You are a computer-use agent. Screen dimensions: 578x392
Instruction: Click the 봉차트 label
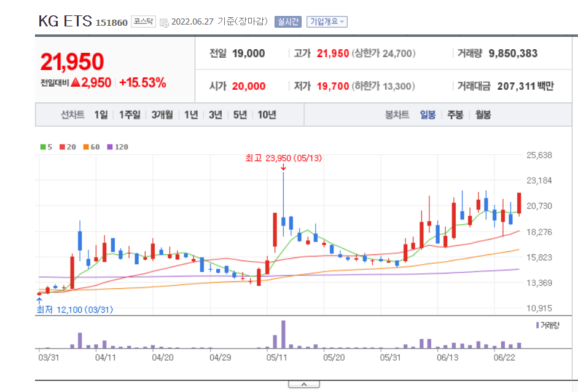(x=397, y=115)
